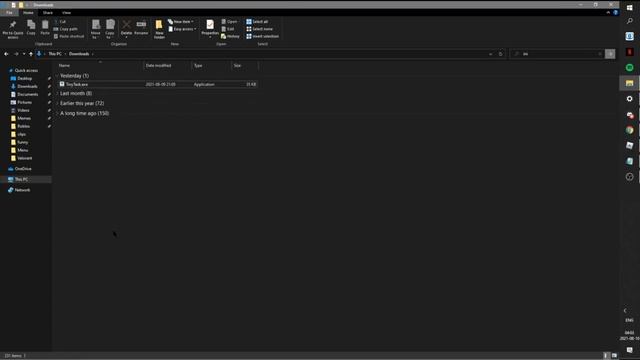640x360 pixels.
Task: Switch to the View ribbon tab
Action: point(67,13)
